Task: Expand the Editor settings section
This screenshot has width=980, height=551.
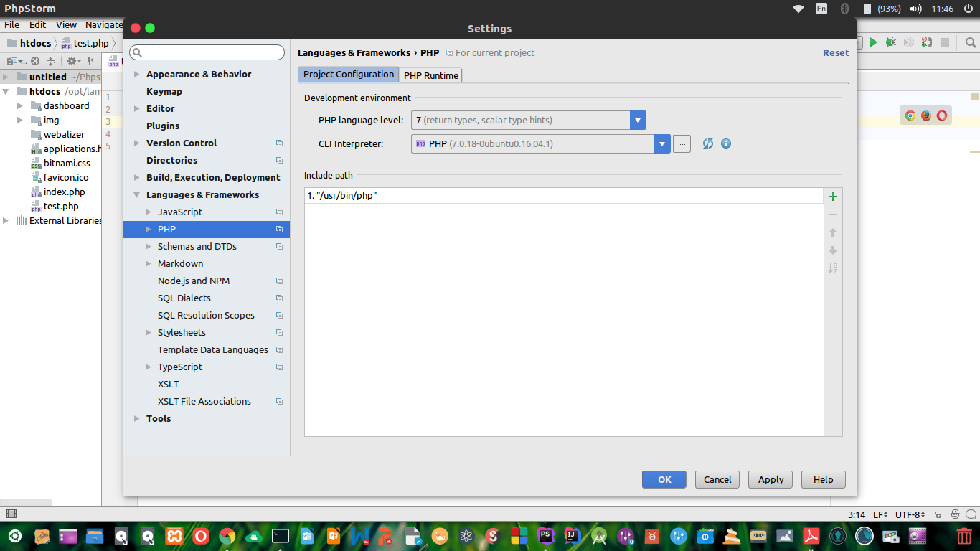Action: [137, 108]
